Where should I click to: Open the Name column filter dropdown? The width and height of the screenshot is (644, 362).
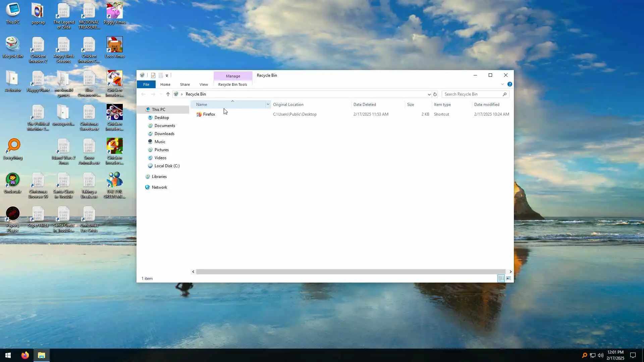pyautogui.click(x=268, y=105)
